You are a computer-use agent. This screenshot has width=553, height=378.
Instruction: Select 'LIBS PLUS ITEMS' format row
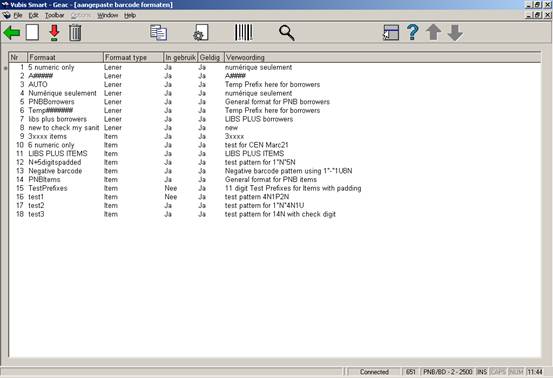pyautogui.click(x=275, y=153)
